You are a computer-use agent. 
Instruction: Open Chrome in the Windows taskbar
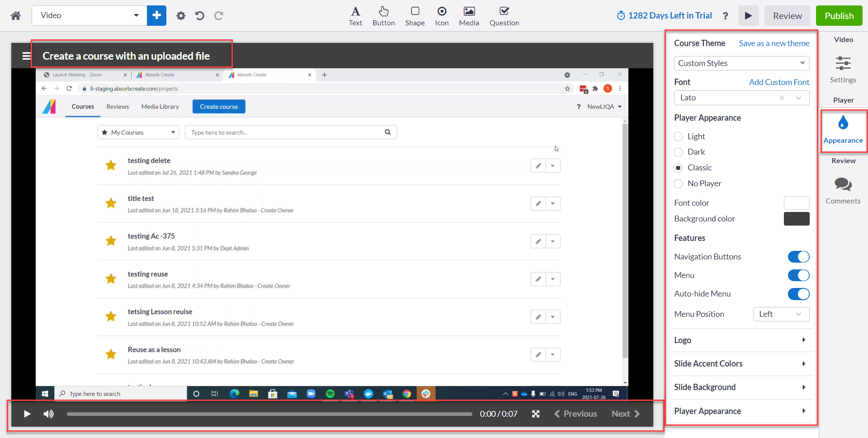[x=407, y=394]
